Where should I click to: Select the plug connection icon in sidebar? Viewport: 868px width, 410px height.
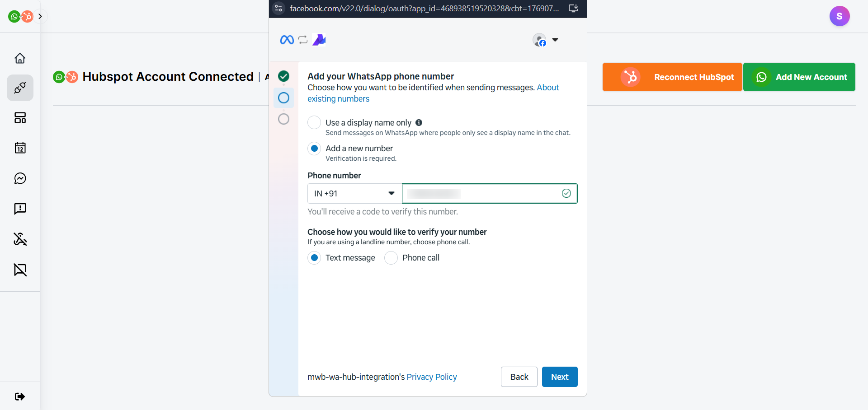click(x=20, y=88)
